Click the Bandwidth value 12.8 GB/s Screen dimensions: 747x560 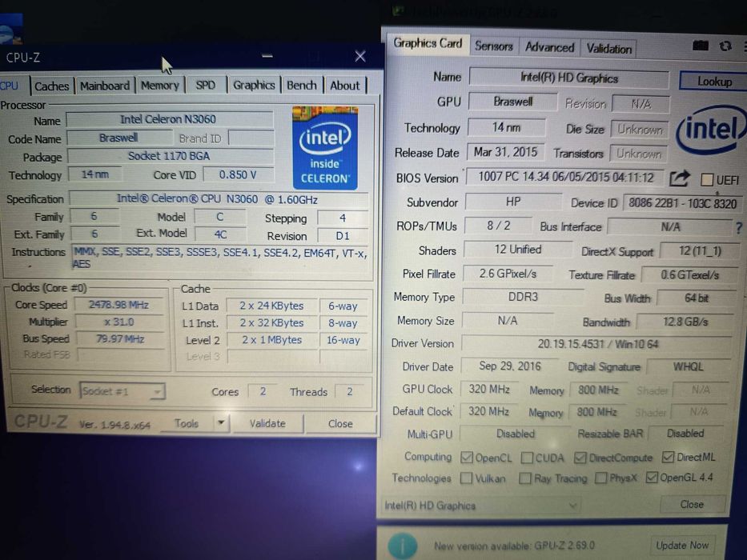[x=685, y=322]
